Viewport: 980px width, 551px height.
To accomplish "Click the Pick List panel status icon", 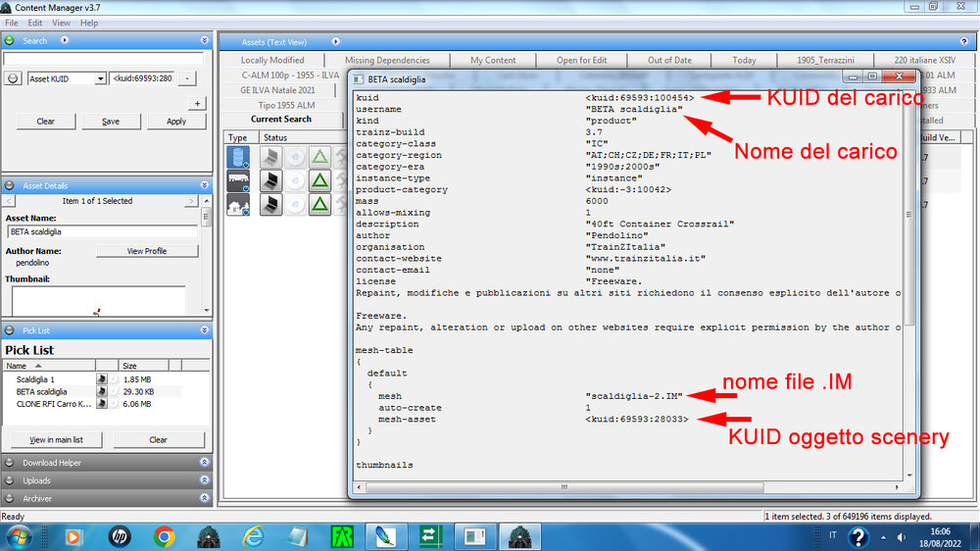I will [x=10, y=330].
